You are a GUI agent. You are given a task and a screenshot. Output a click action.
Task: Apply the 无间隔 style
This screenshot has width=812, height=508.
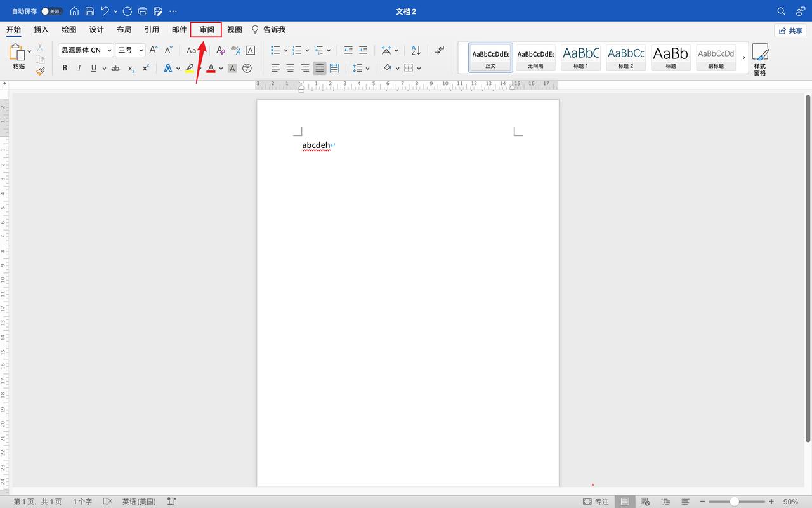pyautogui.click(x=535, y=57)
